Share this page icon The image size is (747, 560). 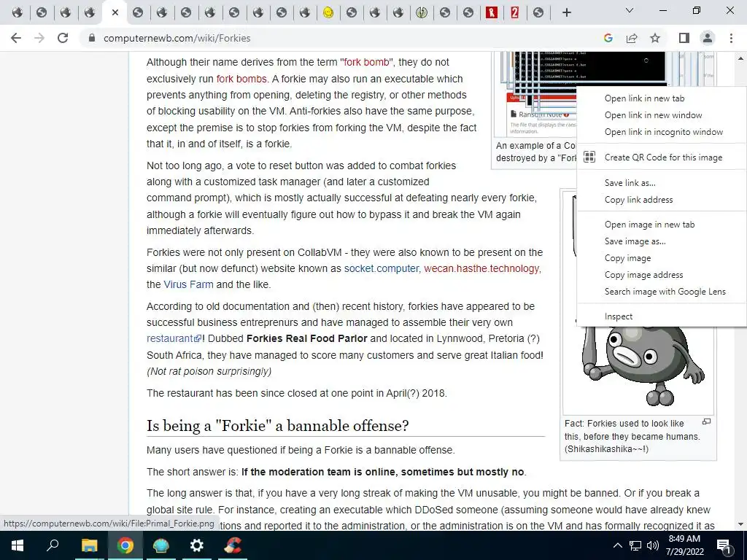point(632,38)
